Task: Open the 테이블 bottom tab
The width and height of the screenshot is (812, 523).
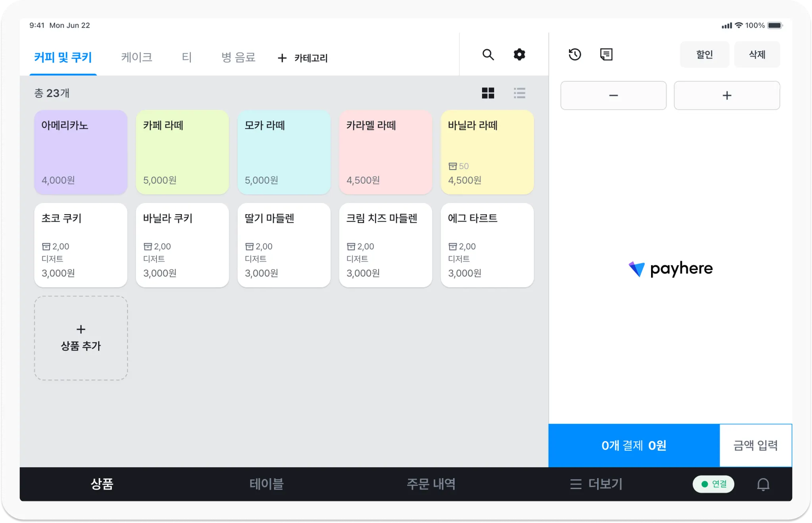Action: click(266, 484)
